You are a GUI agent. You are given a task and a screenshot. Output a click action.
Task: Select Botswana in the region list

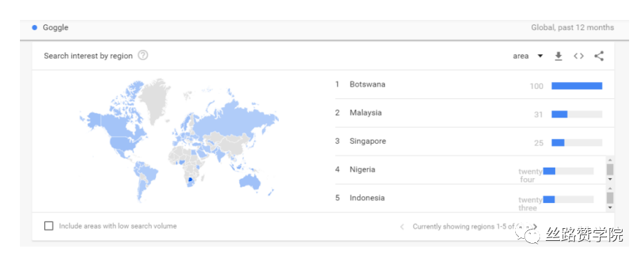tap(368, 84)
